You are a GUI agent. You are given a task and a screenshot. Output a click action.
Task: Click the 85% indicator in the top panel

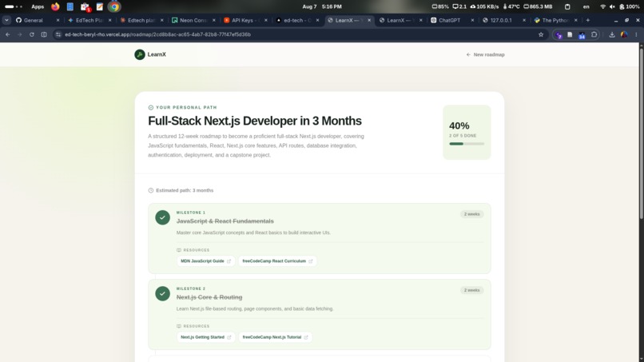pos(440,6)
